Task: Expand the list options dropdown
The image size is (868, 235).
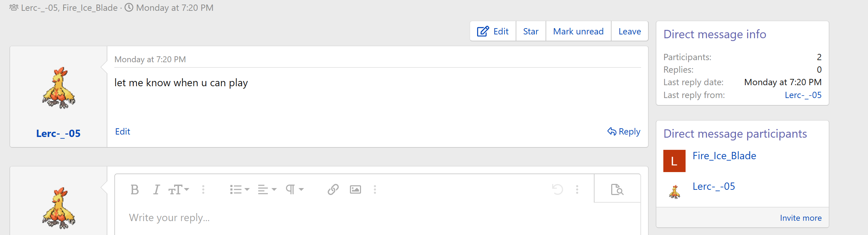Action: (240, 189)
